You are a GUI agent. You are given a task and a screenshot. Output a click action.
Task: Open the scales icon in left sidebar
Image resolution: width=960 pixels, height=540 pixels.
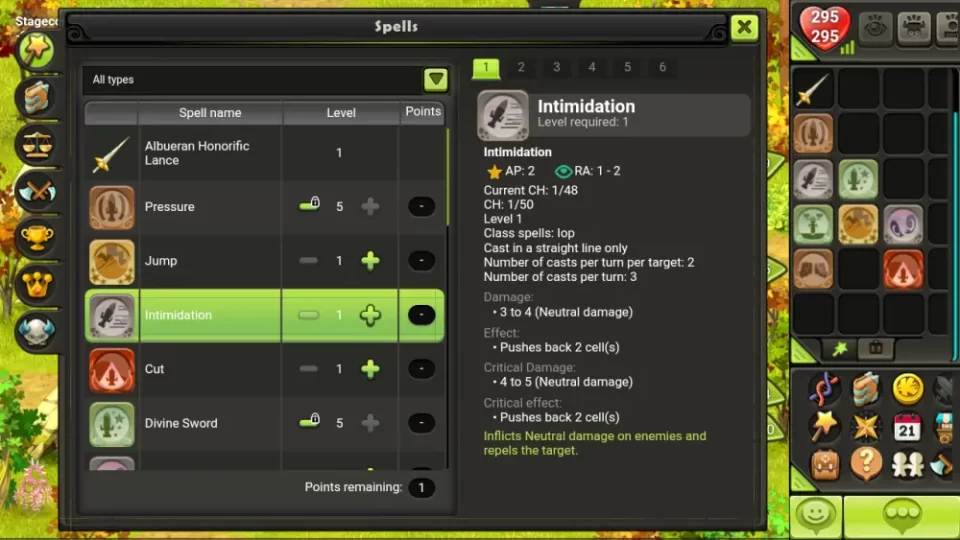coord(37,144)
